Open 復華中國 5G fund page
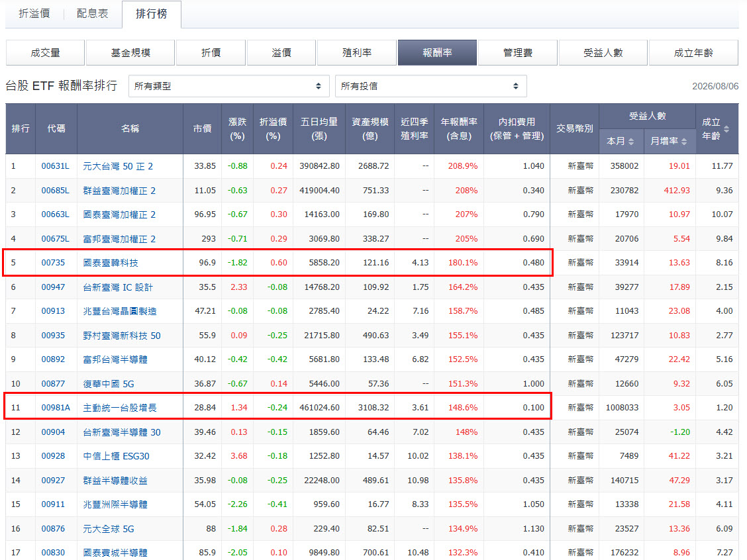 point(108,383)
